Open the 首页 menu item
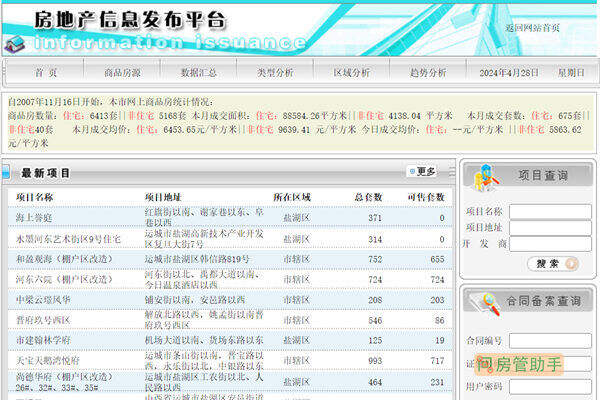The width and height of the screenshot is (600, 400). pyautogui.click(x=46, y=73)
